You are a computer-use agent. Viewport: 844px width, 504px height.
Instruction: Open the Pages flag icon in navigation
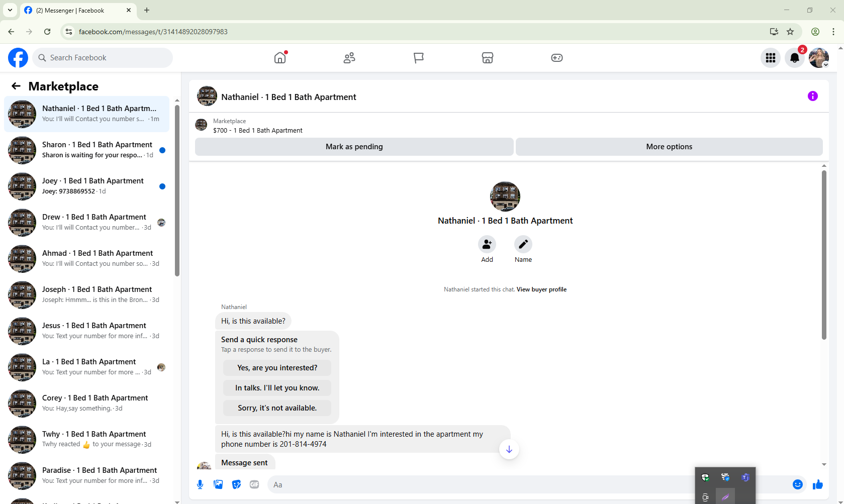[x=418, y=58]
